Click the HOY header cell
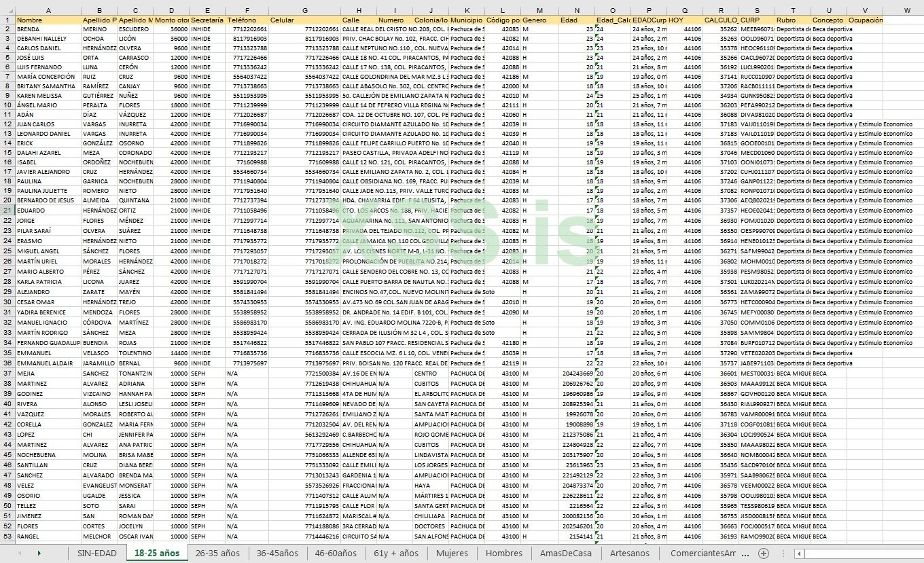924x563 pixels. tap(685, 20)
